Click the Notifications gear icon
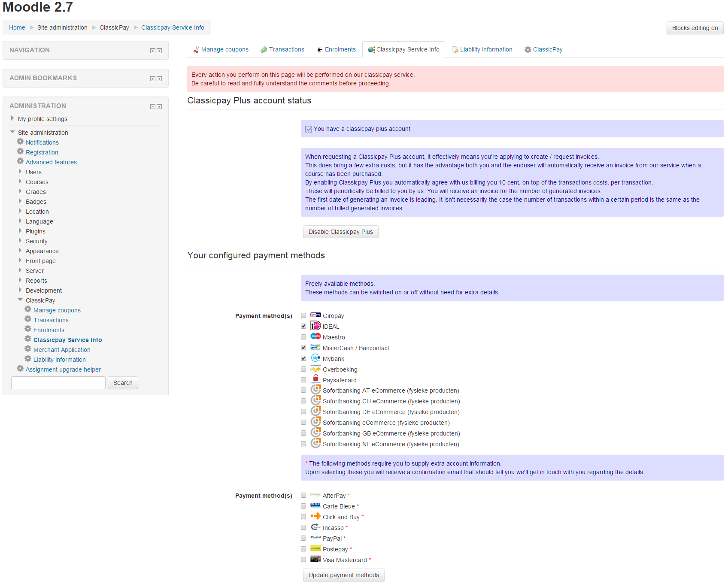The image size is (728, 584). click(20, 142)
